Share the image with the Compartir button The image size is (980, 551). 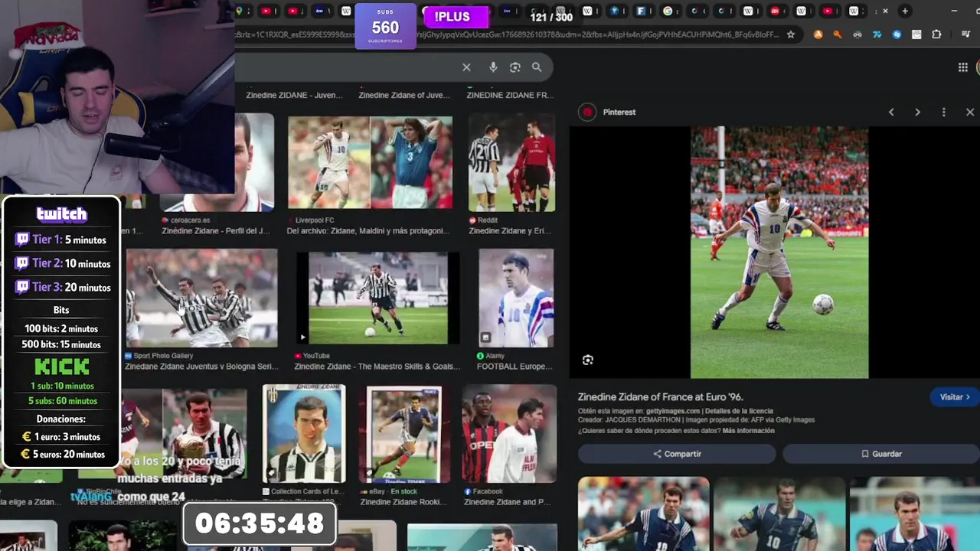[677, 454]
